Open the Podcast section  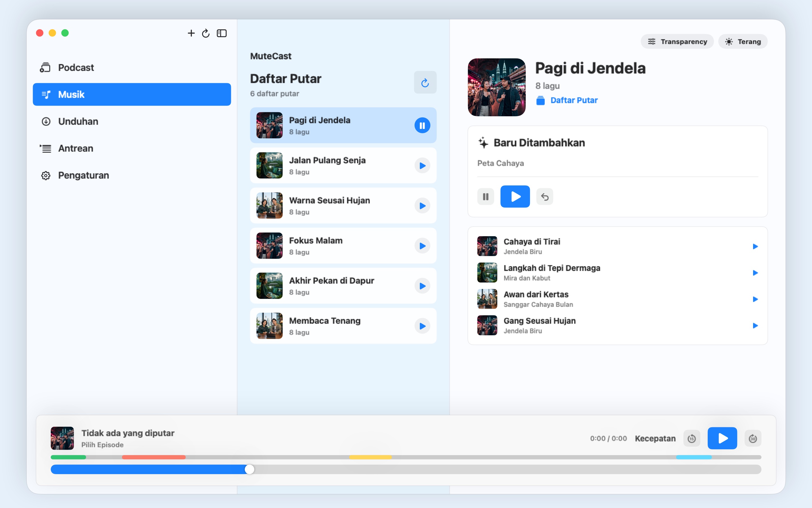(x=132, y=67)
